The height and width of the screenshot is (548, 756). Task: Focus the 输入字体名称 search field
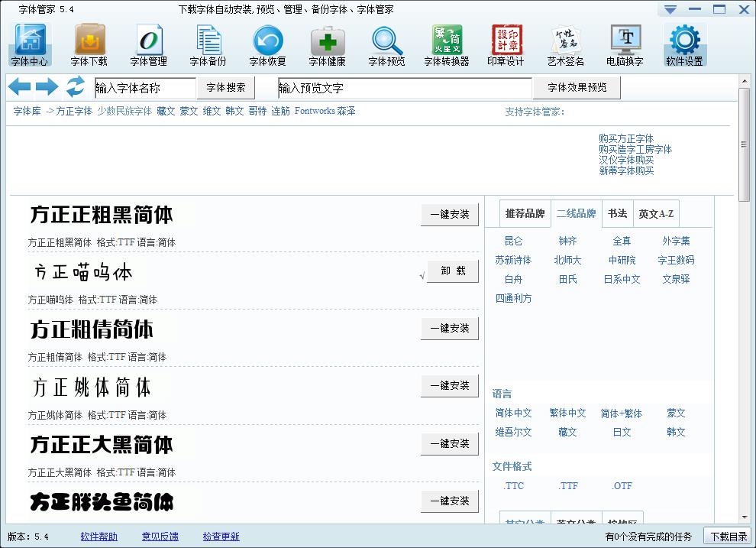(145, 88)
